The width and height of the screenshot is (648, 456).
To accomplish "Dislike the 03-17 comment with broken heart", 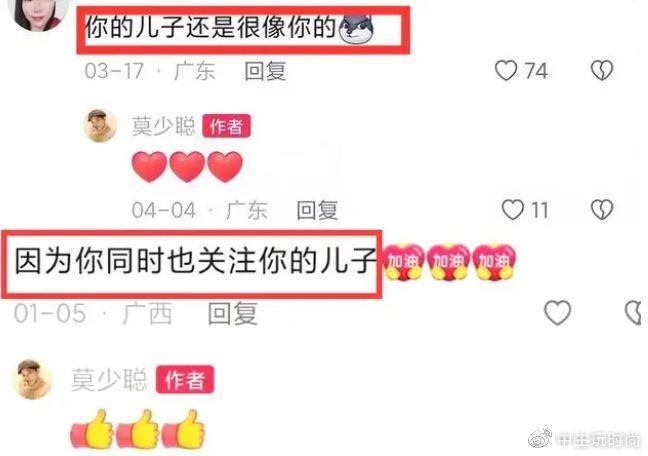I will coord(602,70).
